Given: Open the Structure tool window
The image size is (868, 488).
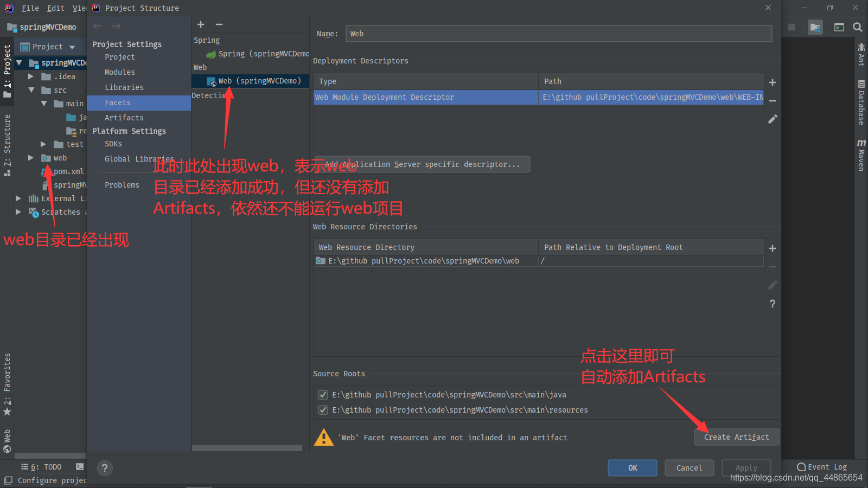Looking at the screenshot, I should [7, 145].
